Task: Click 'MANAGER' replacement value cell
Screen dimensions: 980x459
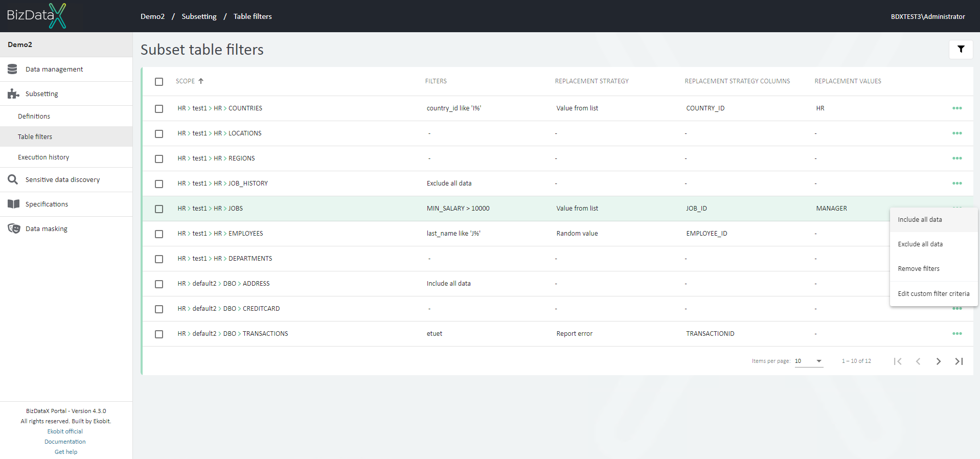Action: 831,209
